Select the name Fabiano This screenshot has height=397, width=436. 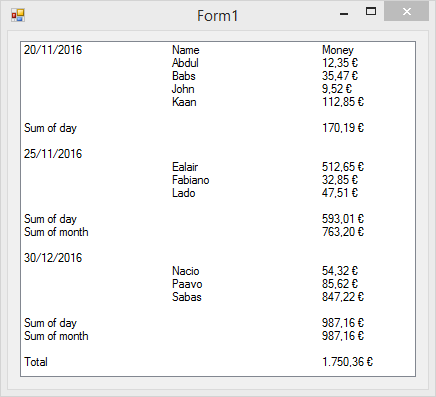tap(191, 180)
